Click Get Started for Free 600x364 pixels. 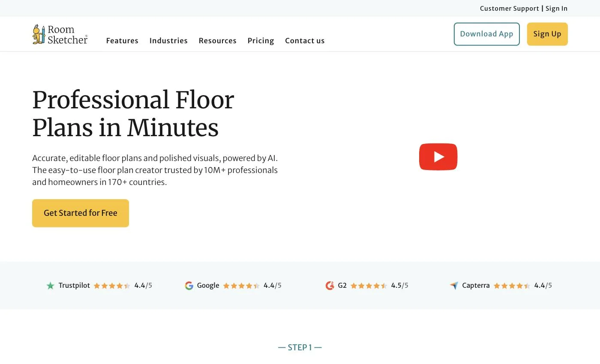point(81,213)
